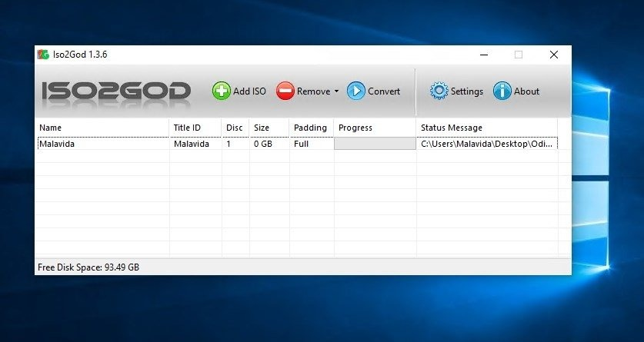Click the Size column header
The height and width of the screenshot is (342, 644).
pos(269,128)
